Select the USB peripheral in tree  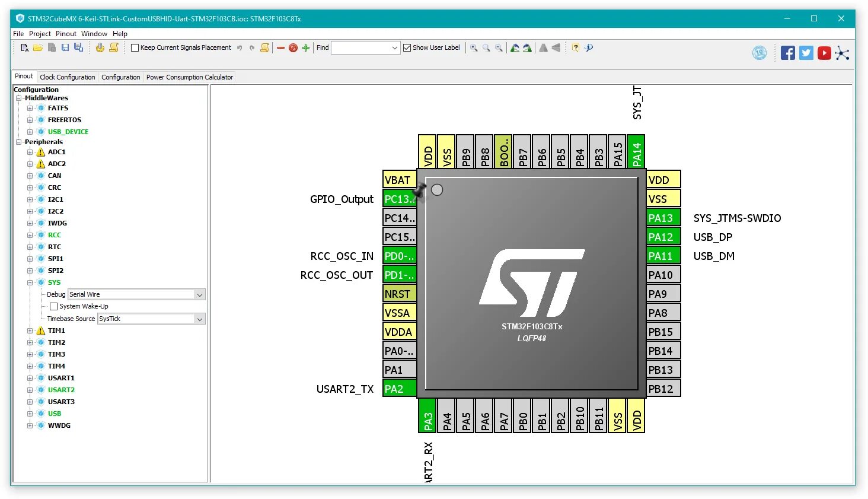pyautogui.click(x=55, y=414)
